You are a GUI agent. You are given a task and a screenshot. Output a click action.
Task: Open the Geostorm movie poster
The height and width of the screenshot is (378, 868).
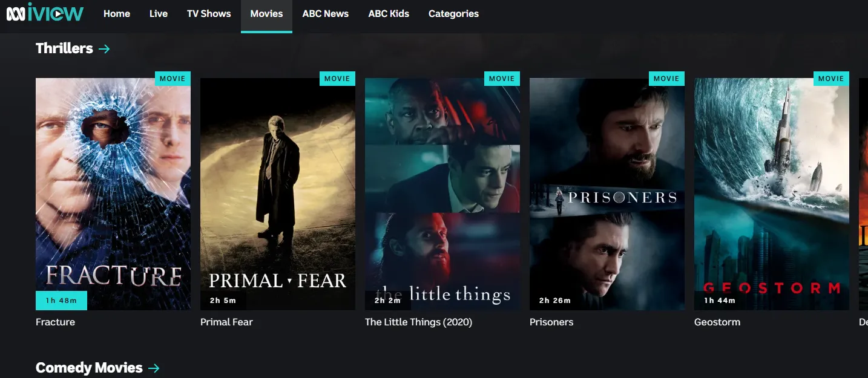(x=772, y=194)
